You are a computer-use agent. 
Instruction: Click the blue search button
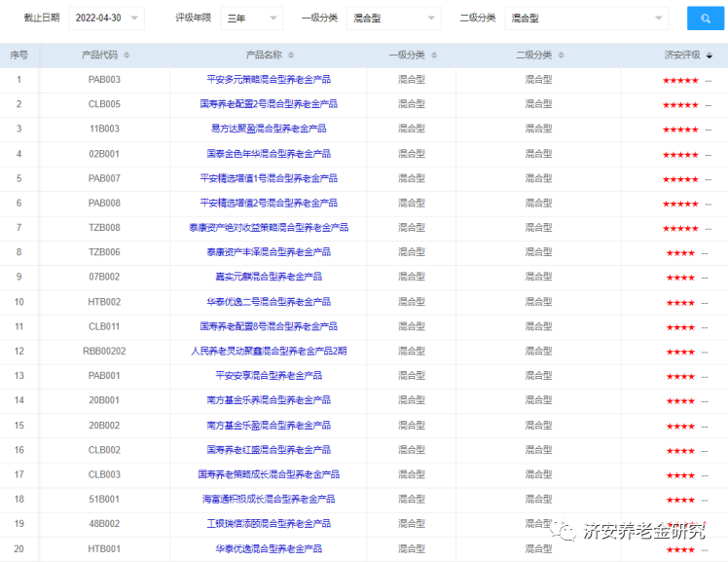tap(706, 19)
